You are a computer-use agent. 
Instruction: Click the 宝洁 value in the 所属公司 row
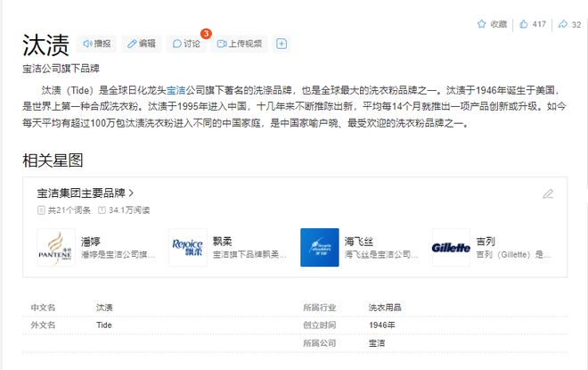377,343
